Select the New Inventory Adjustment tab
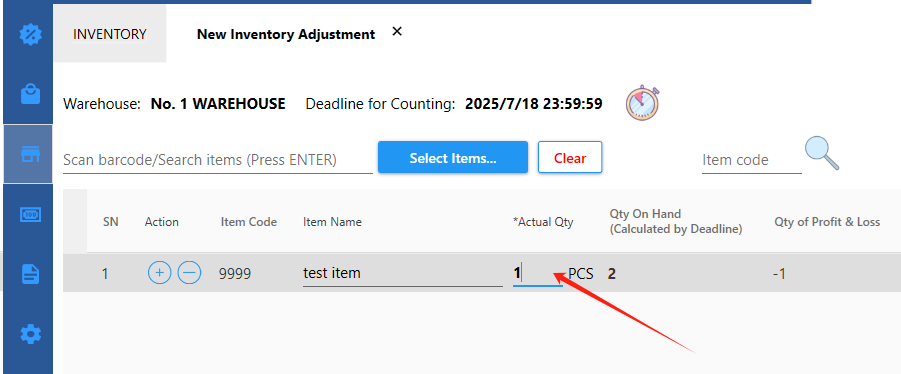 (286, 34)
